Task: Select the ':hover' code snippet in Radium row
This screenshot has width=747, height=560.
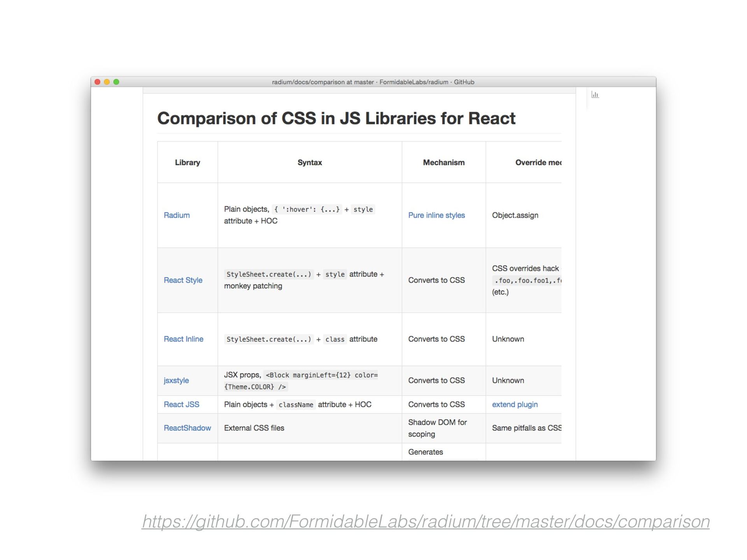Action: coord(307,209)
